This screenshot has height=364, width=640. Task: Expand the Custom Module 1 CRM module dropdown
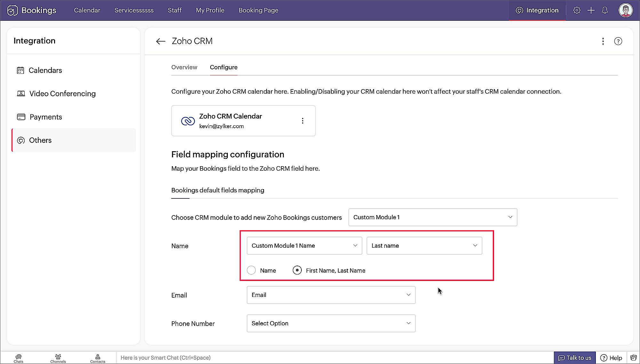(433, 217)
